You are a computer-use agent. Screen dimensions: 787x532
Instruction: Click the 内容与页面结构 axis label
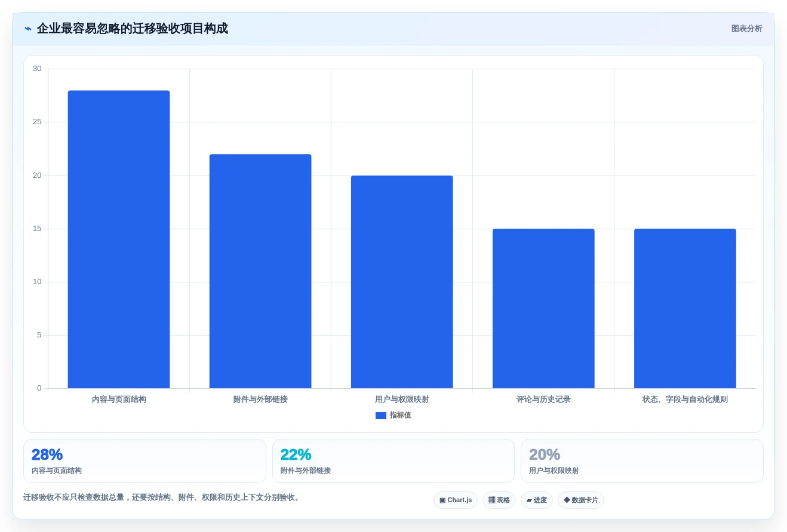119,399
